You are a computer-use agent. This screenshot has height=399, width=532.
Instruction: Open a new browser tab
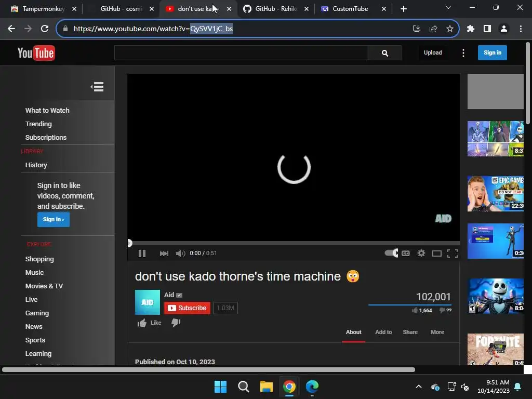pos(403,9)
